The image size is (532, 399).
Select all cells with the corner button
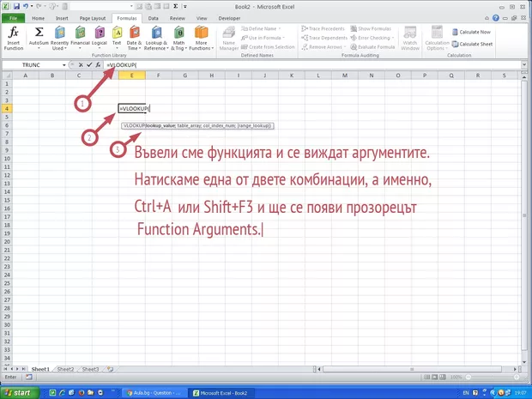[x=7, y=76]
